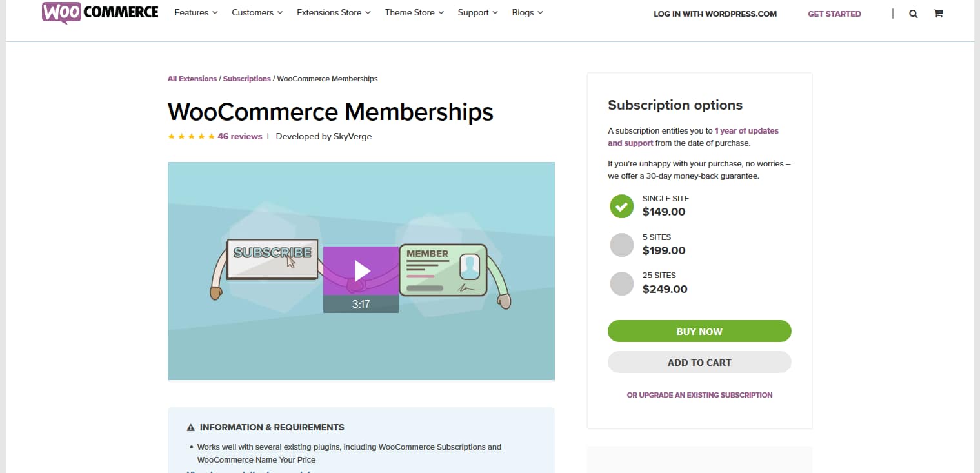Image resolution: width=980 pixels, height=473 pixels.
Task: Select the Single Site $149.00 option
Action: coord(622,206)
